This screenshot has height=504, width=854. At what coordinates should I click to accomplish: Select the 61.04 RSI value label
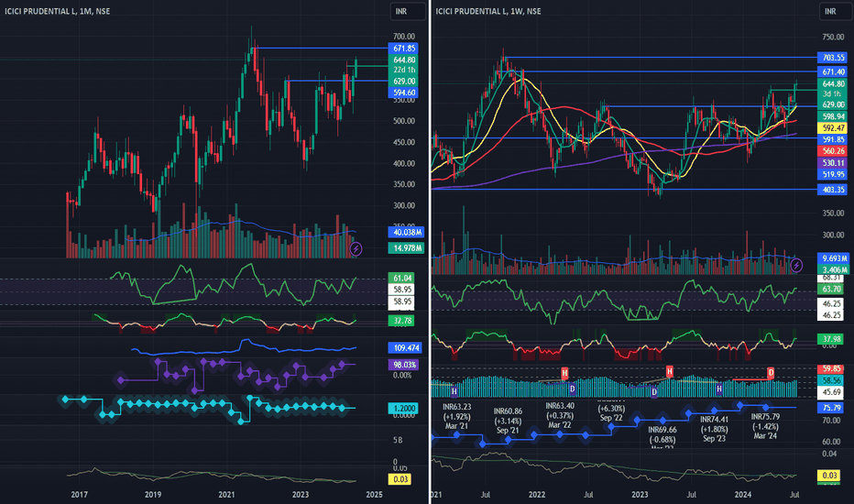(402, 278)
